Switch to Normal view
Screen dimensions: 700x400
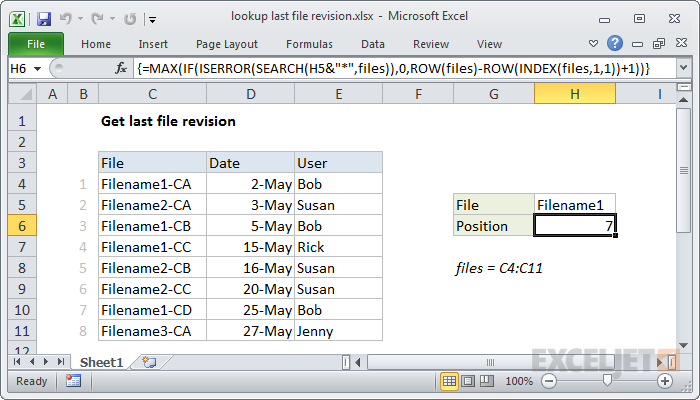pyautogui.click(x=450, y=381)
